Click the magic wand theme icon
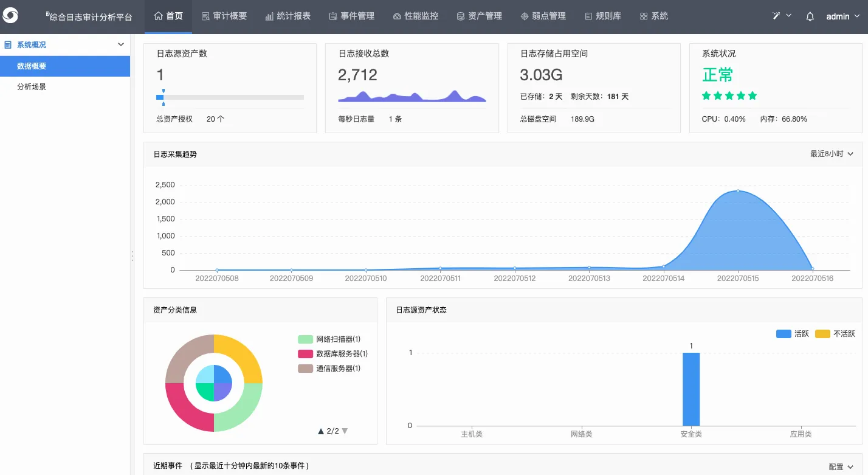 point(777,16)
